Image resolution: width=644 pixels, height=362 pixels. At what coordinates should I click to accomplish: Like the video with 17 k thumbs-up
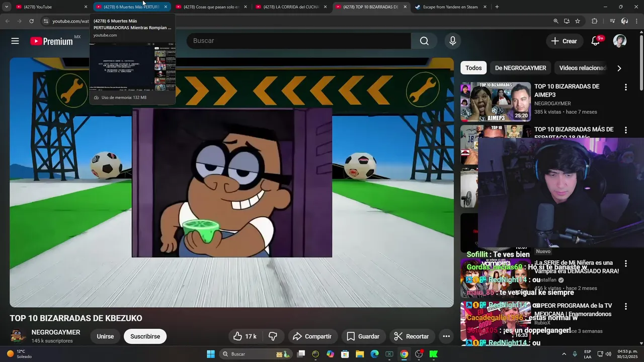pos(245,336)
